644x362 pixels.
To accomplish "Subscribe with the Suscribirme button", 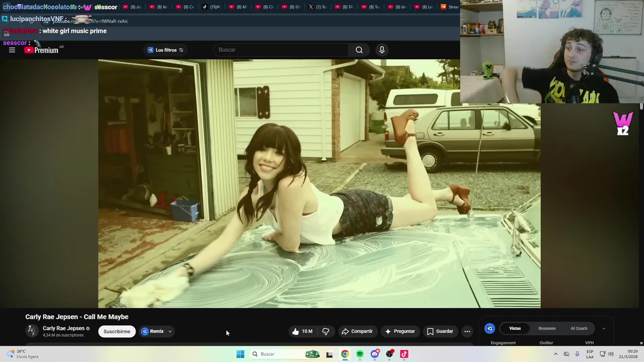I will tap(117, 331).
